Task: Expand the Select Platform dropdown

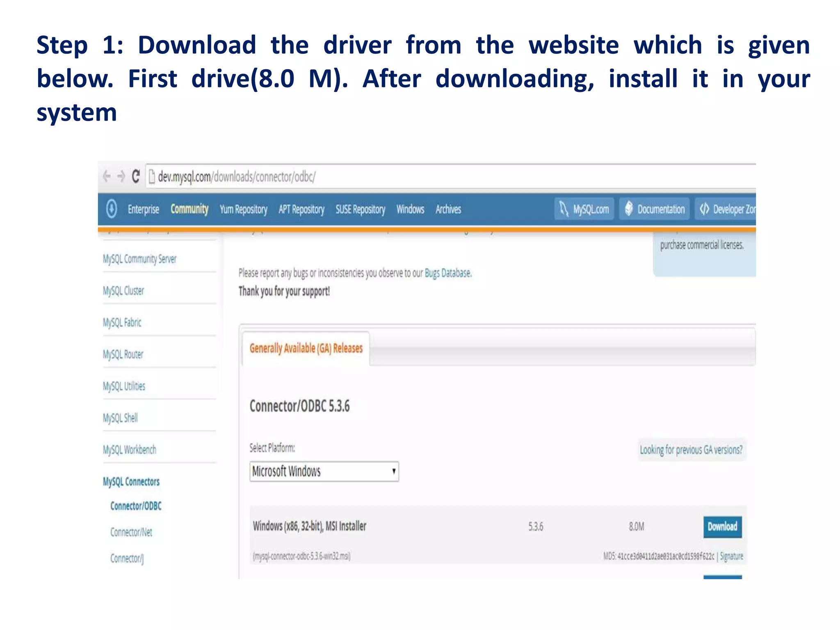Action: (x=324, y=471)
